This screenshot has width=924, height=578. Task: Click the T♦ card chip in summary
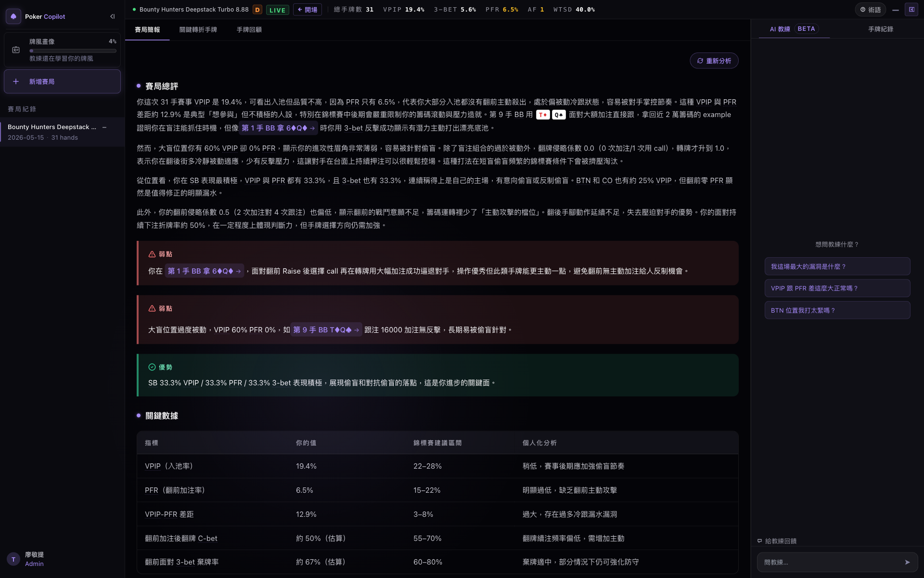(x=543, y=115)
